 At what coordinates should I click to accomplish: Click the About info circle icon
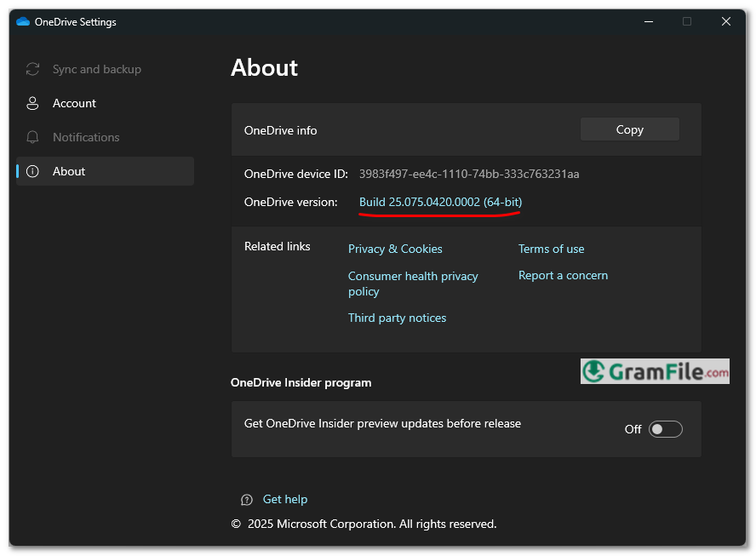(32, 171)
